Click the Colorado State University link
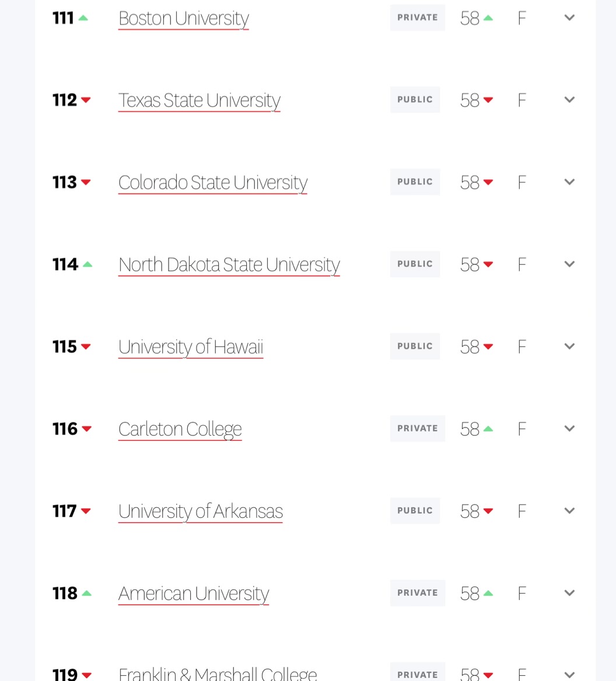 point(213,182)
